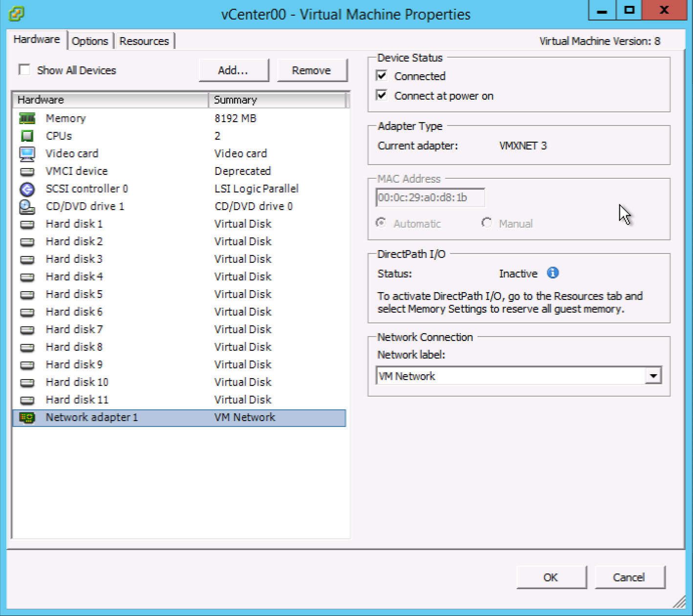Select the Network adapter 1 icon

(x=27, y=417)
